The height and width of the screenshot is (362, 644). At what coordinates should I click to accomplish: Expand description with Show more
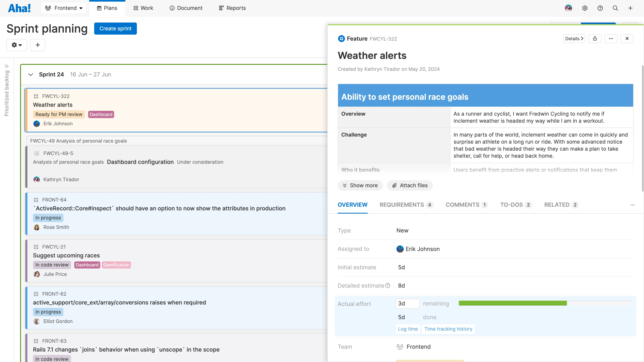360,185
